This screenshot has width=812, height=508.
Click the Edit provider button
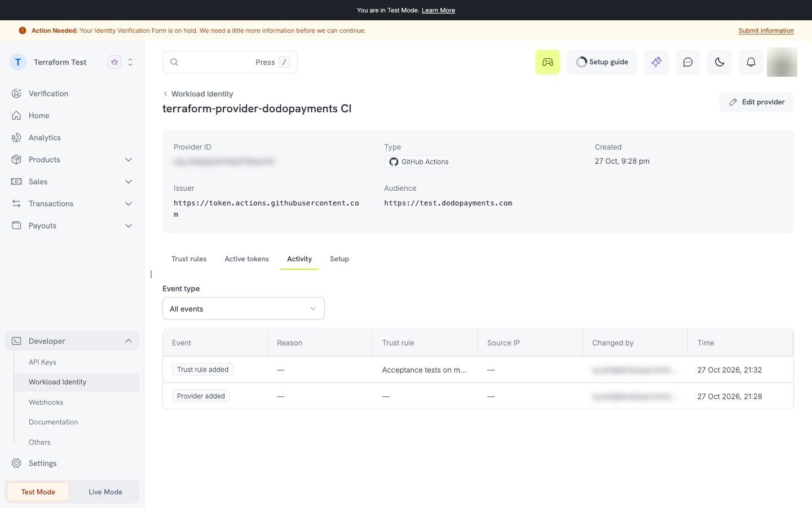point(757,102)
